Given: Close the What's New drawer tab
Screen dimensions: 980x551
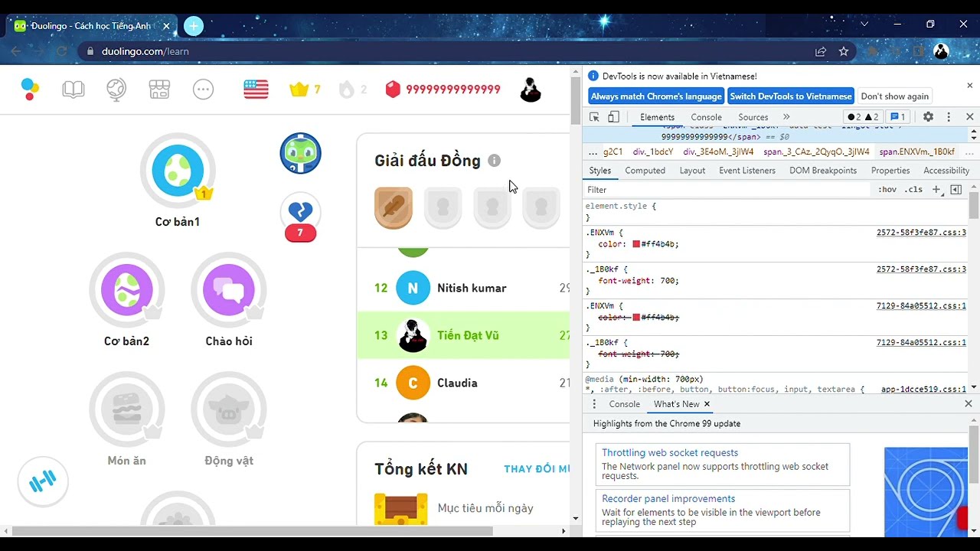Looking at the screenshot, I should coord(707,404).
